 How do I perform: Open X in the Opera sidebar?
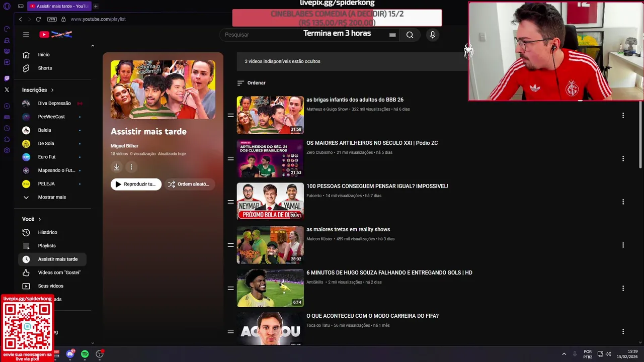(x=7, y=89)
